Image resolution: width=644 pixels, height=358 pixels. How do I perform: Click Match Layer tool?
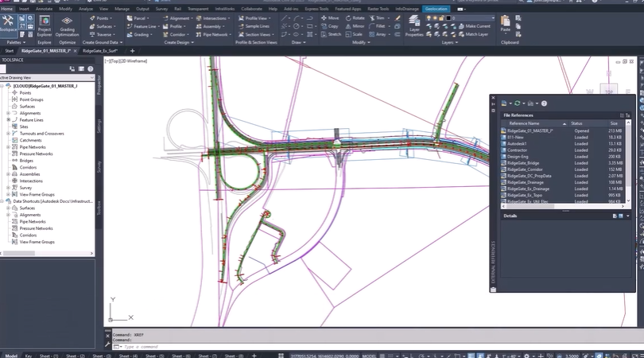tap(473, 34)
